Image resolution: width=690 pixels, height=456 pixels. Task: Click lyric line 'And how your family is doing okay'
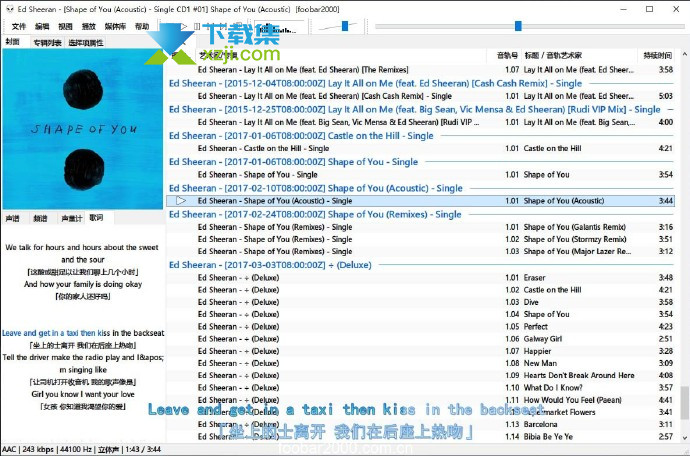83,284
